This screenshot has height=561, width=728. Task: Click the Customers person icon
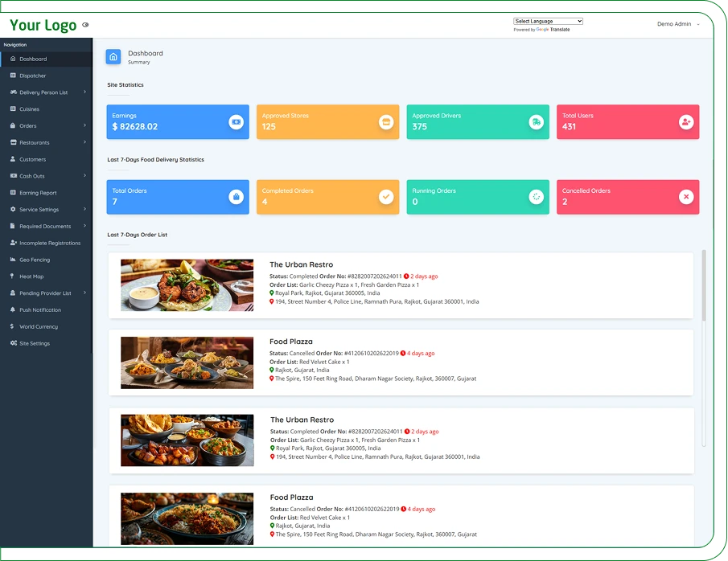coord(13,158)
